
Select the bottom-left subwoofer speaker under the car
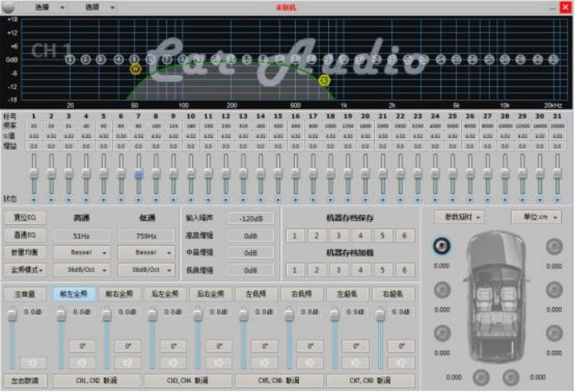pyautogui.click(x=481, y=377)
